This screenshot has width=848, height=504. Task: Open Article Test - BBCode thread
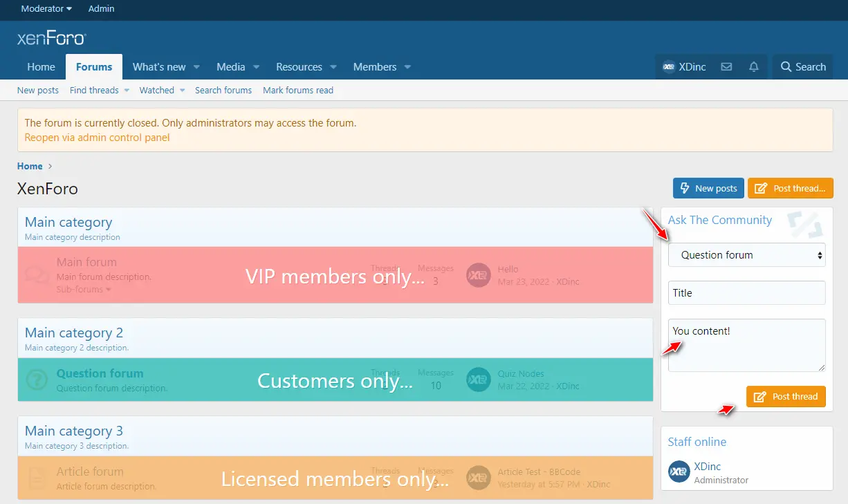pyautogui.click(x=540, y=472)
